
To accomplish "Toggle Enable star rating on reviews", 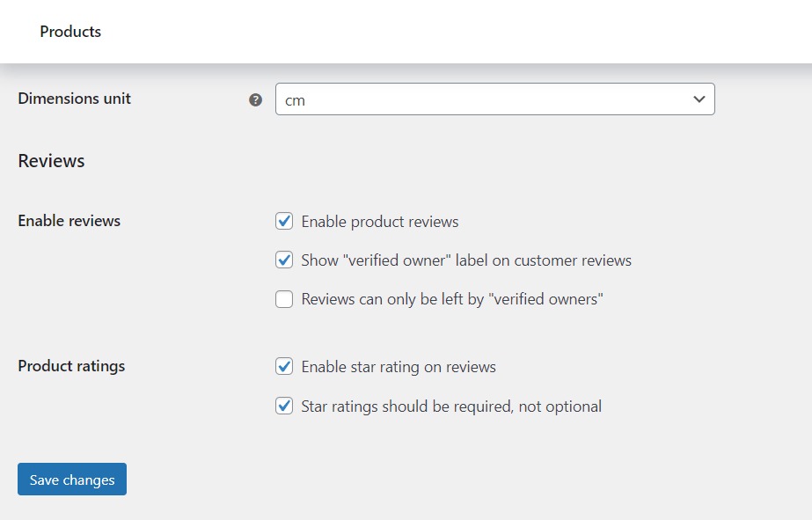I will pos(284,366).
